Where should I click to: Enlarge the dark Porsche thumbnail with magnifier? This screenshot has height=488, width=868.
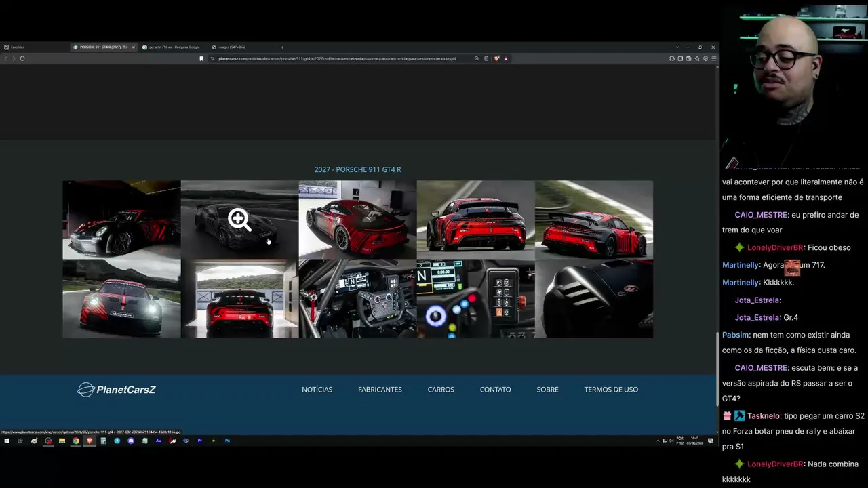click(239, 220)
